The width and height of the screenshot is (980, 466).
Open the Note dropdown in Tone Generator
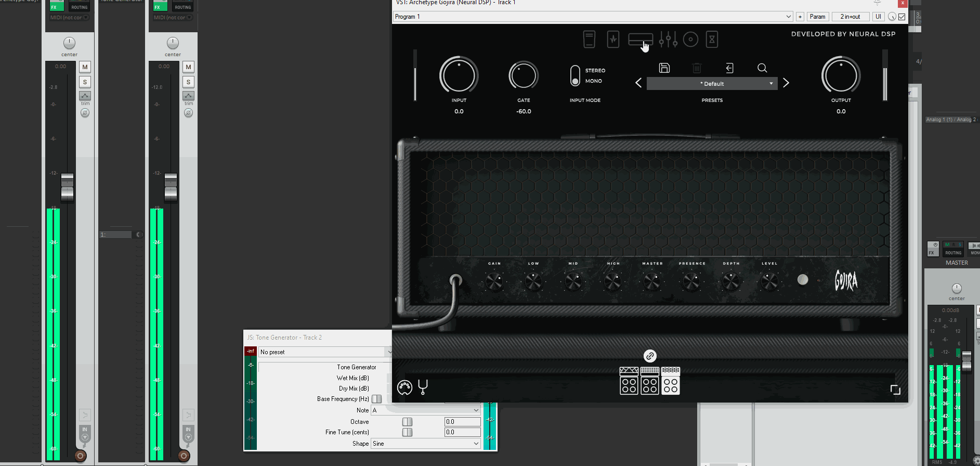(x=426, y=410)
